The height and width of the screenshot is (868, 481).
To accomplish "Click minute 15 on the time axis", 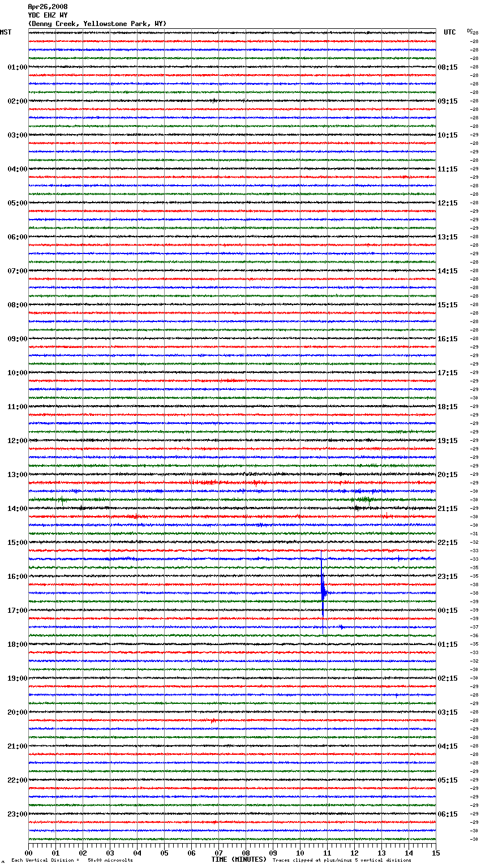I will click(436, 853).
